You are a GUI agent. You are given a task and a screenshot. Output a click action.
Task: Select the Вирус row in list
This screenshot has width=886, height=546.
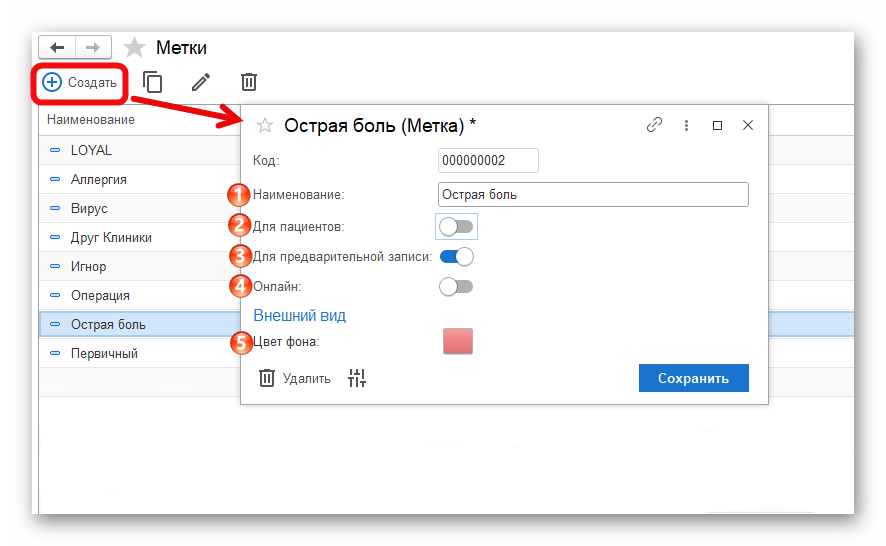point(140,209)
